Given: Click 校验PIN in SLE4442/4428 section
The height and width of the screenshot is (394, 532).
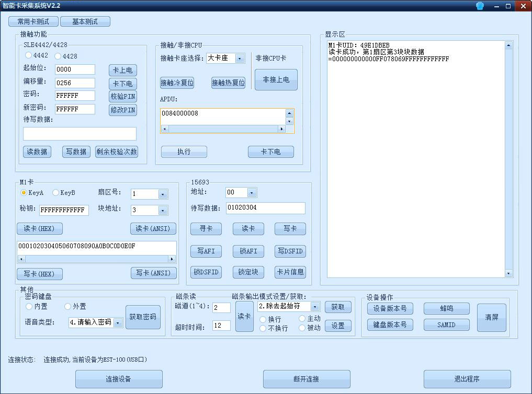Looking at the screenshot, I should point(122,96).
